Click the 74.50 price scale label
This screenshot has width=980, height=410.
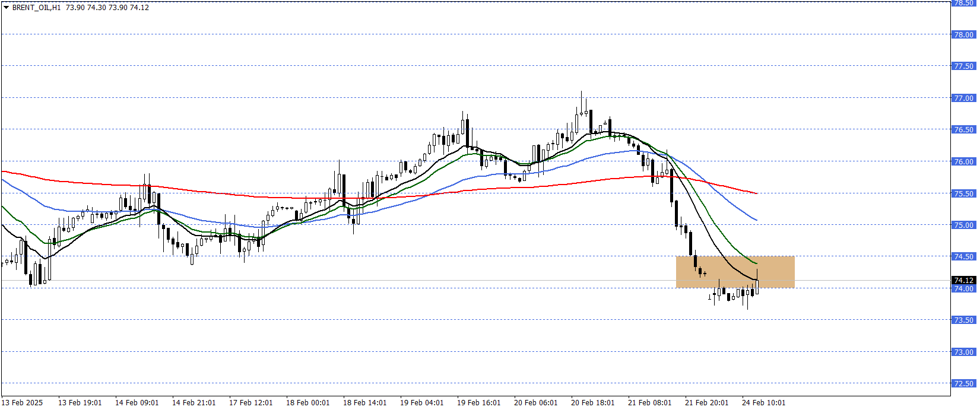pos(963,256)
